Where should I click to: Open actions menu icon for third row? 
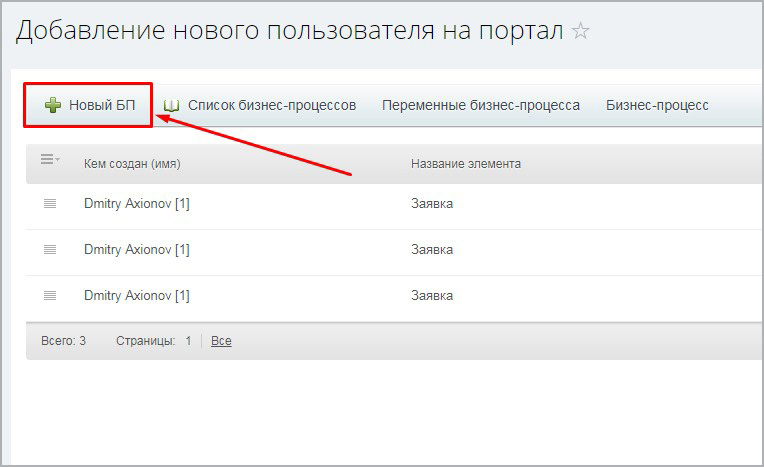coord(50,296)
